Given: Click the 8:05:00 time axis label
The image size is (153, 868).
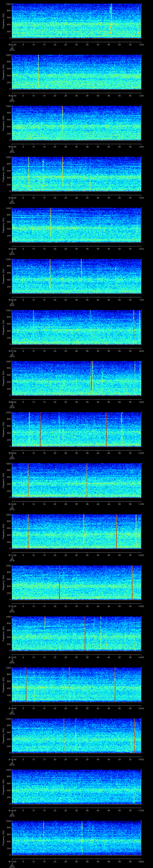Looking at the screenshot, I should click(x=12, y=249).
